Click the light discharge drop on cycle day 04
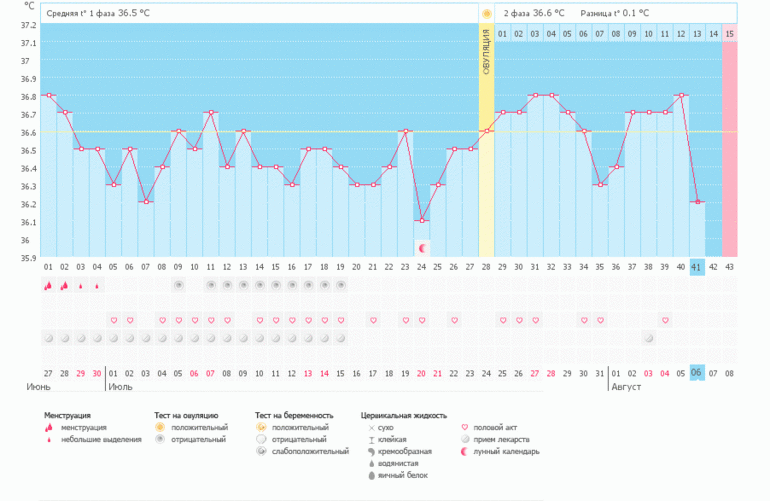The width and height of the screenshot is (770, 501). (x=97, y=286)
